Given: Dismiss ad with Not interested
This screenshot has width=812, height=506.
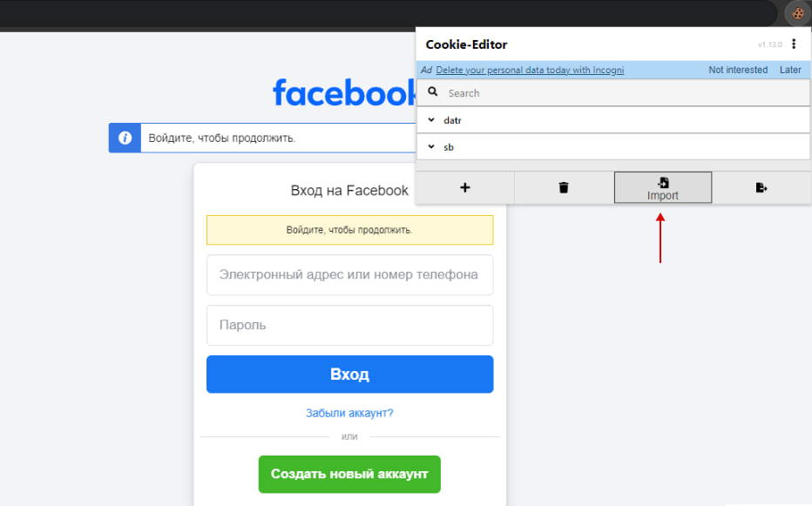Looking at the screenshot, I should coord(738,70).
